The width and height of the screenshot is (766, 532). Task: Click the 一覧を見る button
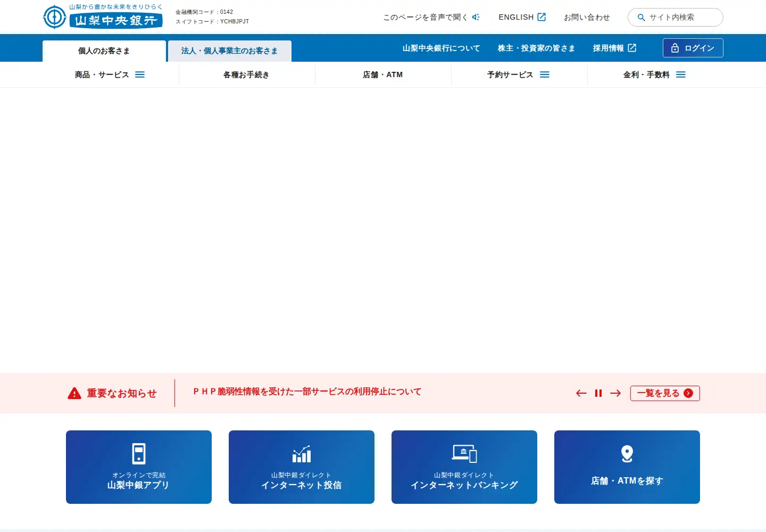[665, 393]
